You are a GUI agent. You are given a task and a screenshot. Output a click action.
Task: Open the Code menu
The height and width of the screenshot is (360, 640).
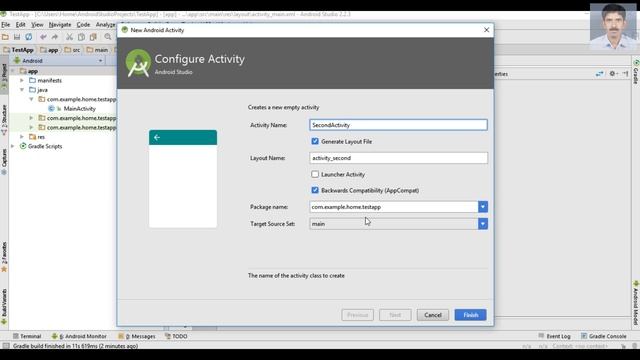click(83, 25)
